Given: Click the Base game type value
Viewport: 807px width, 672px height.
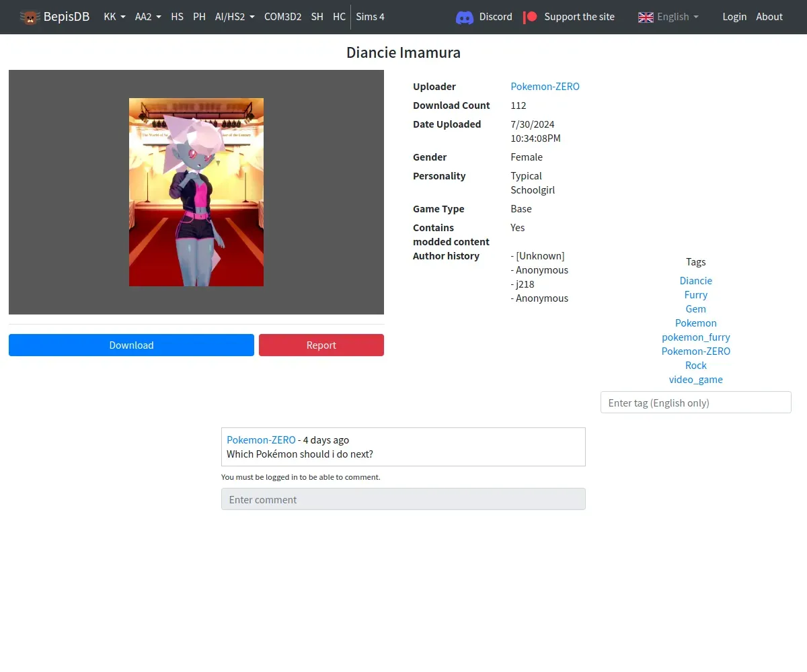Looking at the screenshot, I should click(x=521, y=208).
